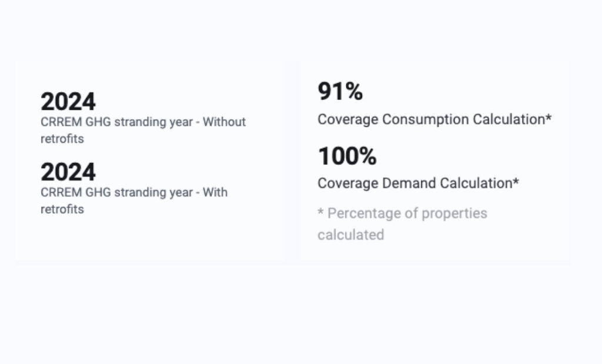Click the 100% coverage figure
Viewport: 602px width, 364px height.
[x=347, y=156]
